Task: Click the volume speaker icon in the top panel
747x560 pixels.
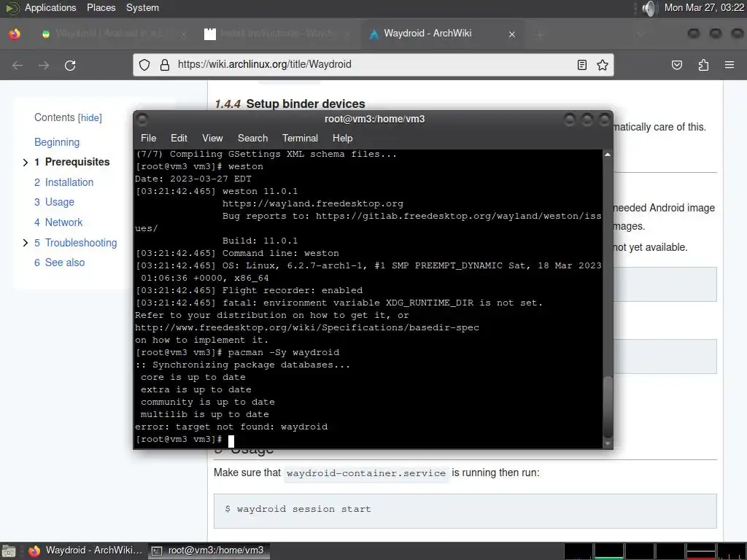Action: tap(649, 8)
